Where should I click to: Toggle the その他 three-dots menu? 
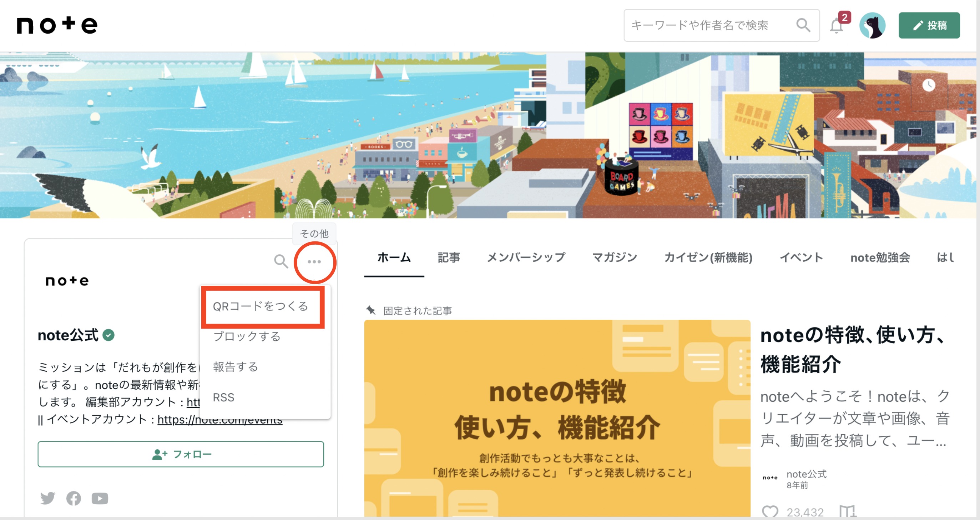(314, 261)
